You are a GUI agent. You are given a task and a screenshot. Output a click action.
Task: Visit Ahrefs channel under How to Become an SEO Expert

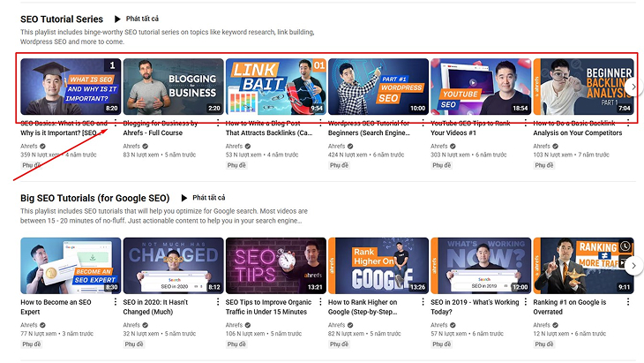(x=29, y=325)
